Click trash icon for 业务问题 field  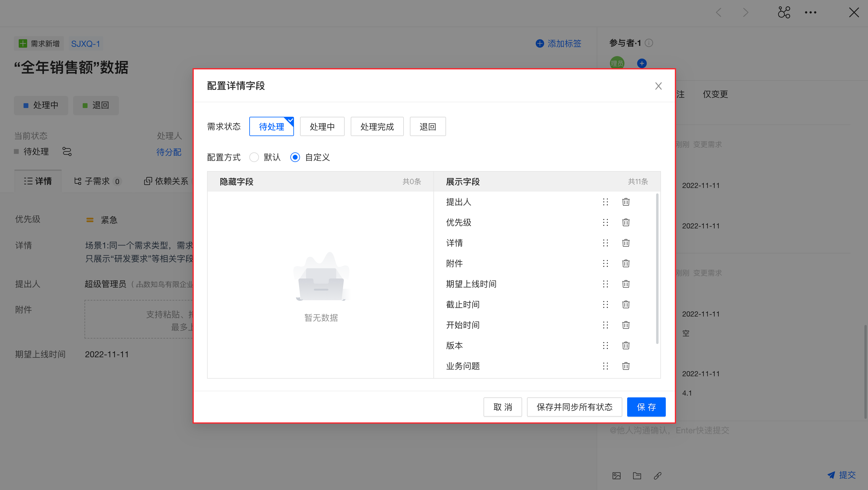tap(626, 366)
